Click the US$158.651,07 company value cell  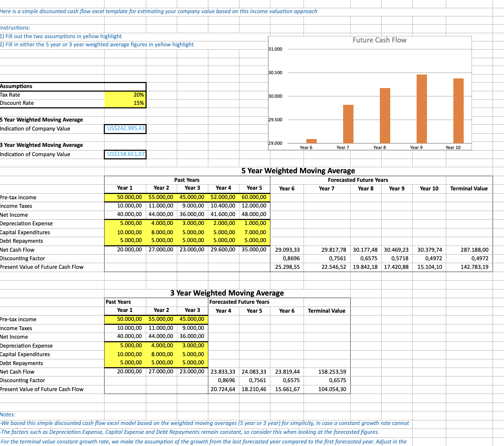(x=125, y=154)
